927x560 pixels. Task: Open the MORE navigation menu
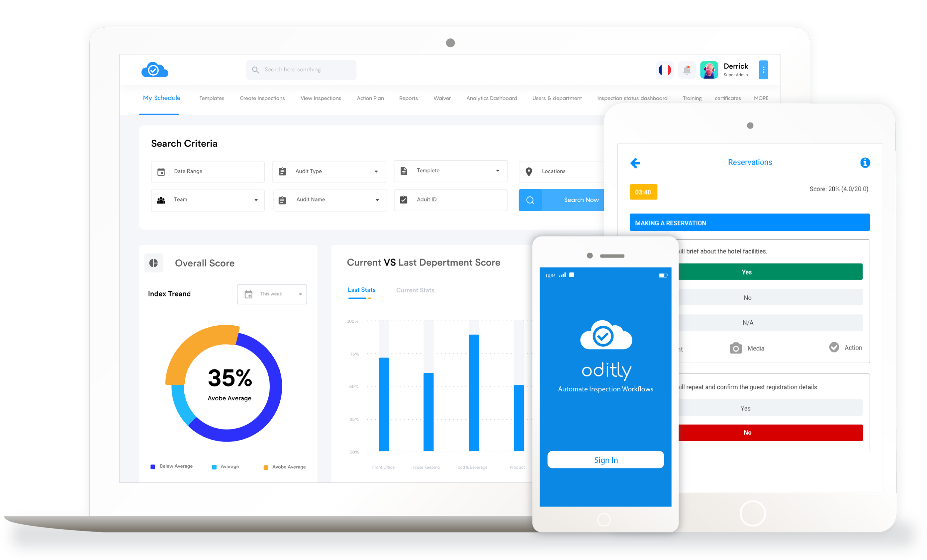tap(761, 98)
